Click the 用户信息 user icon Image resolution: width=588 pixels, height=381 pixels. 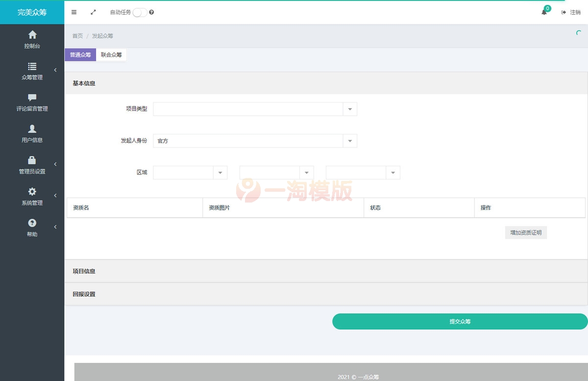32,128
